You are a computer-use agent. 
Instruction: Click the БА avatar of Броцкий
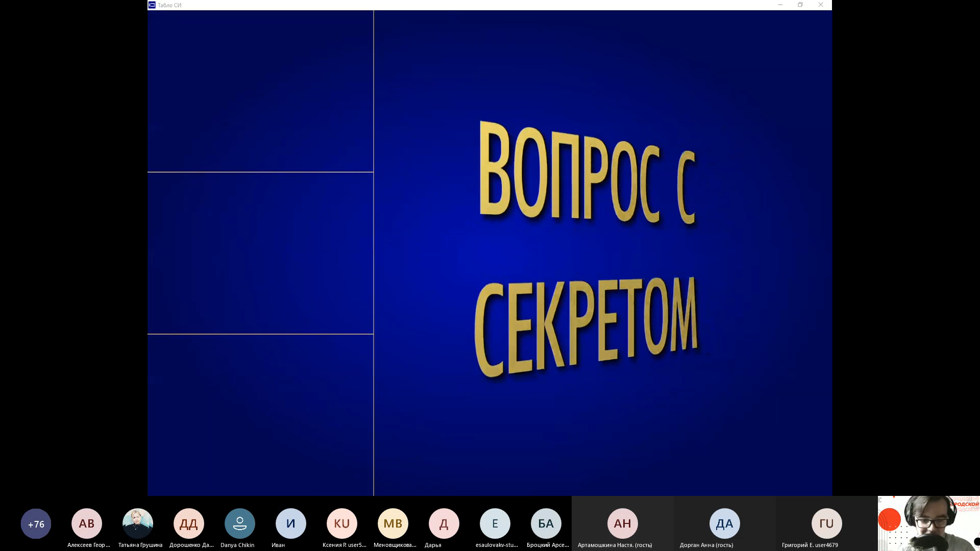pyautogui.click(x=546, y=523)
